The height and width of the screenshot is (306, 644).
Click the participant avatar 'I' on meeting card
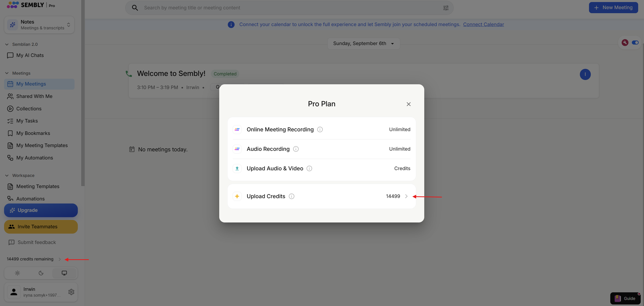(x=585, y=74)
